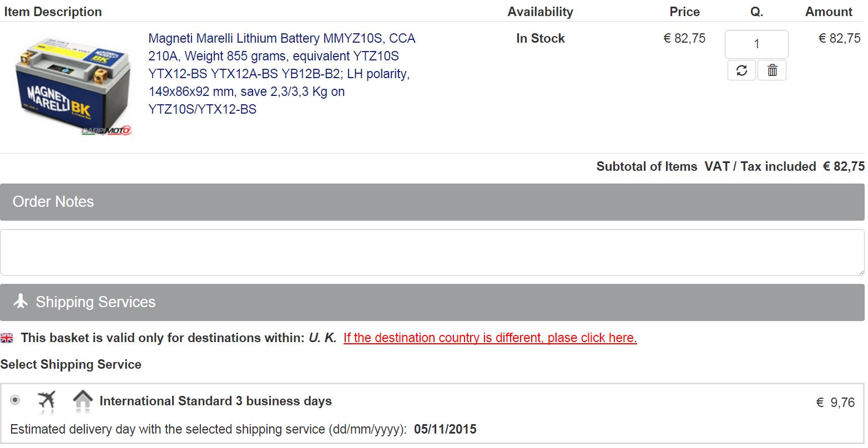Delete the item with the trash icon
This screenshot has height=448, width=868.
772,70
